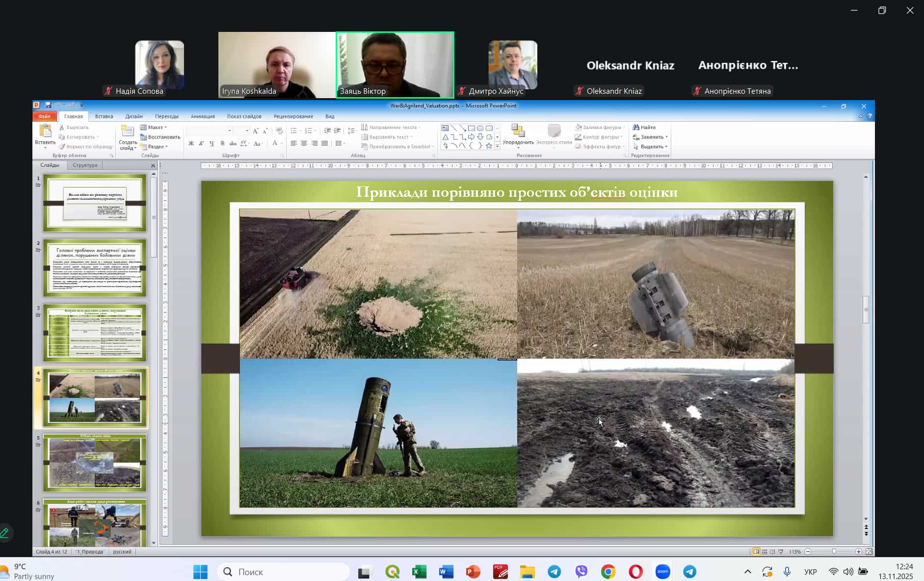The height and width of the screenshot is (581, 924).
Task: Open the Вставка ribbon tab
Action: [x=104, y=116]
